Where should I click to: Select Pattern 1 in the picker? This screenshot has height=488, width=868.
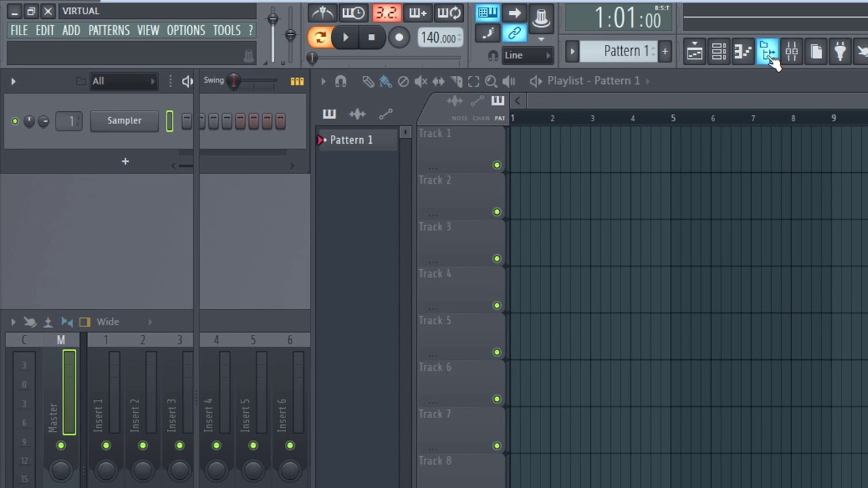[357, 140]
